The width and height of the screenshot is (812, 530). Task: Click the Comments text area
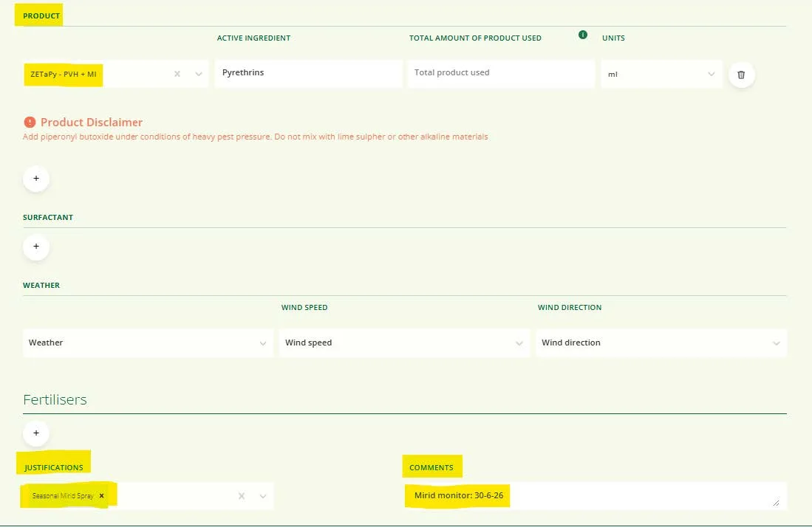tap(596, 496)
